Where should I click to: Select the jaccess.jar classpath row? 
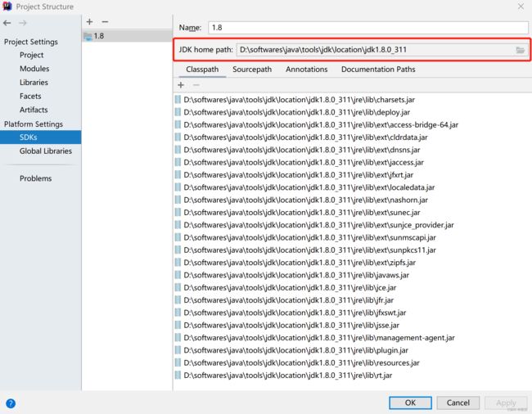pos(352,163)
